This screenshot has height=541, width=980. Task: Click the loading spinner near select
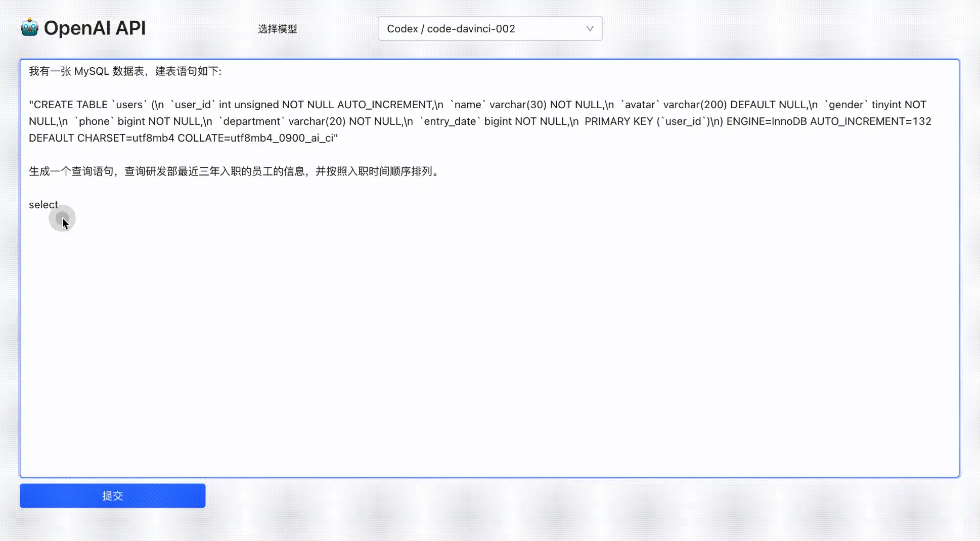coord(62,218)
